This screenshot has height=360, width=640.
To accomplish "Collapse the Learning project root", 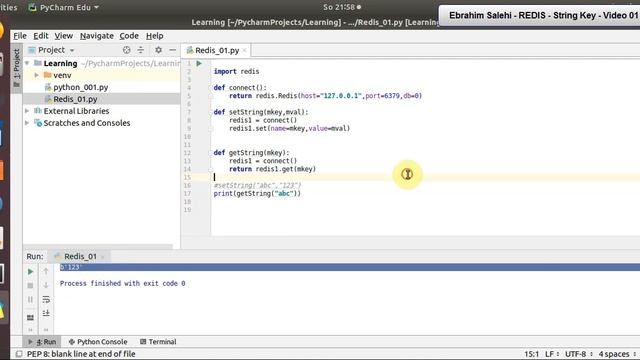I will coord(27,63).
